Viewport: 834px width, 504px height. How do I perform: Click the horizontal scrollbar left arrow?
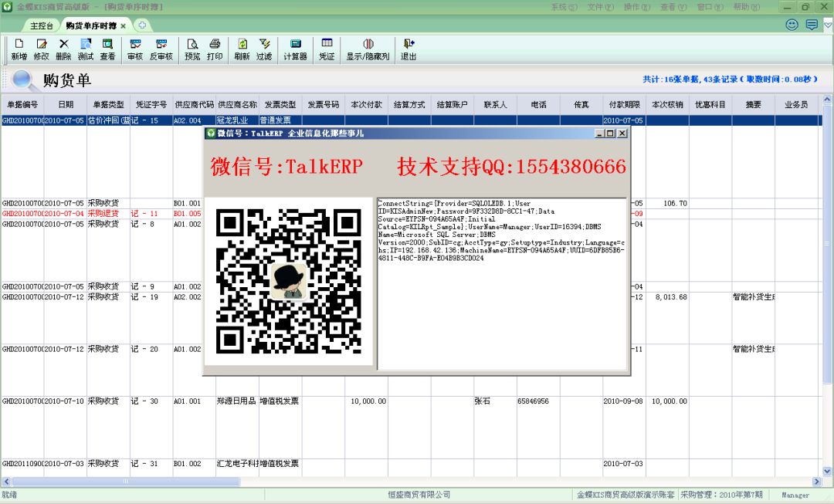(6, 482)
